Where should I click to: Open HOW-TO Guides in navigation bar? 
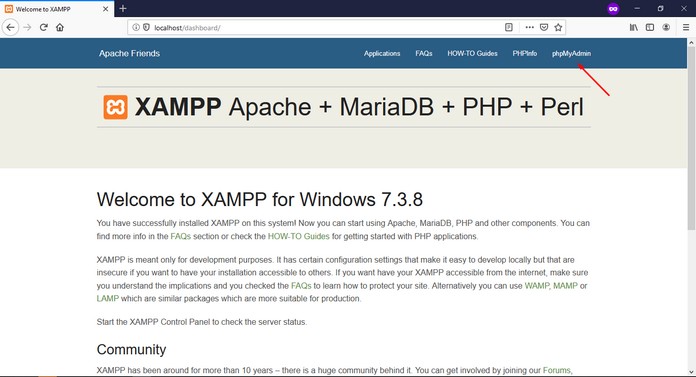(x=472, y=53)
